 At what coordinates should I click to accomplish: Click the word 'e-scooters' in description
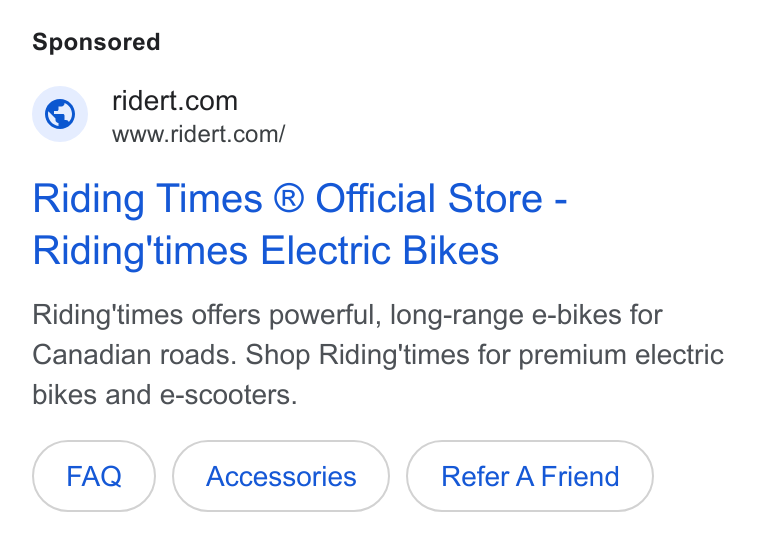[x=228, y=395]
